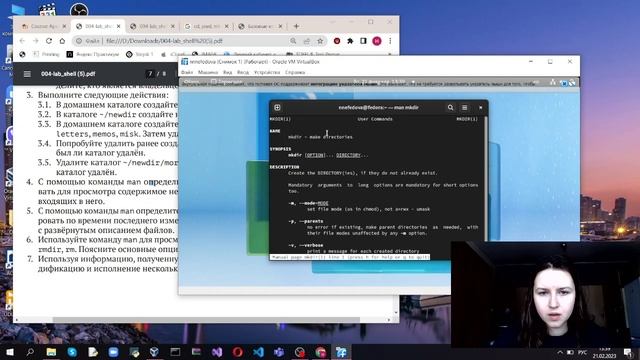Open VirtualBox Справка menu
The height and width of the screenshot is (360, 640).
(295, 72)
